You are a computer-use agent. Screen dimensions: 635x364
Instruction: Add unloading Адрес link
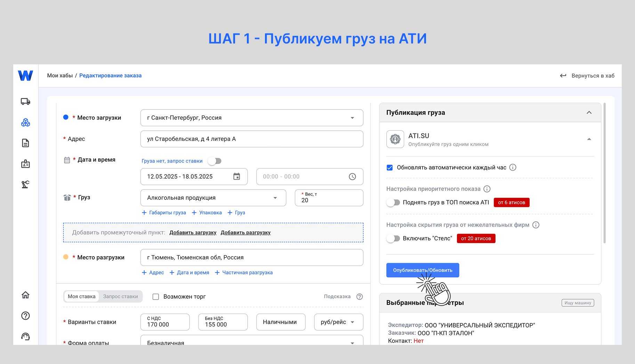153,273
